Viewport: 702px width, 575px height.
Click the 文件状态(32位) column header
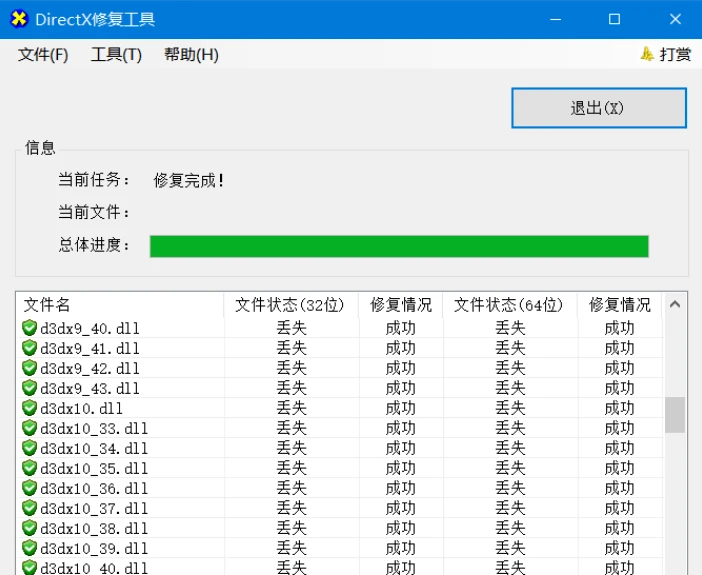click(290, 305)
